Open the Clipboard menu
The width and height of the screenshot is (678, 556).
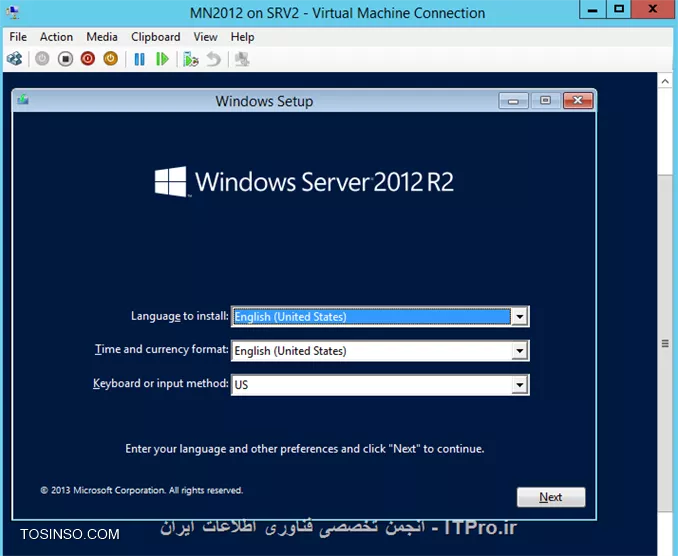pyautogui.click(x=156, y=37)
